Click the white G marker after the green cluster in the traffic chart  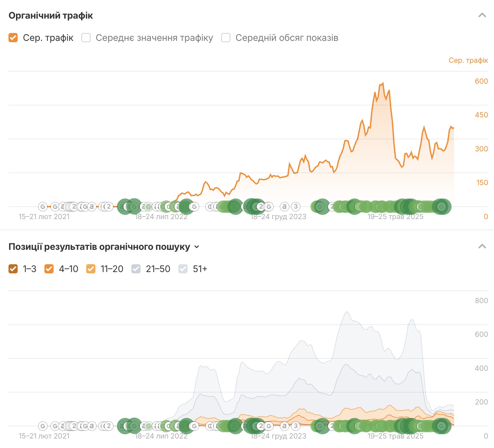point(194,207)
